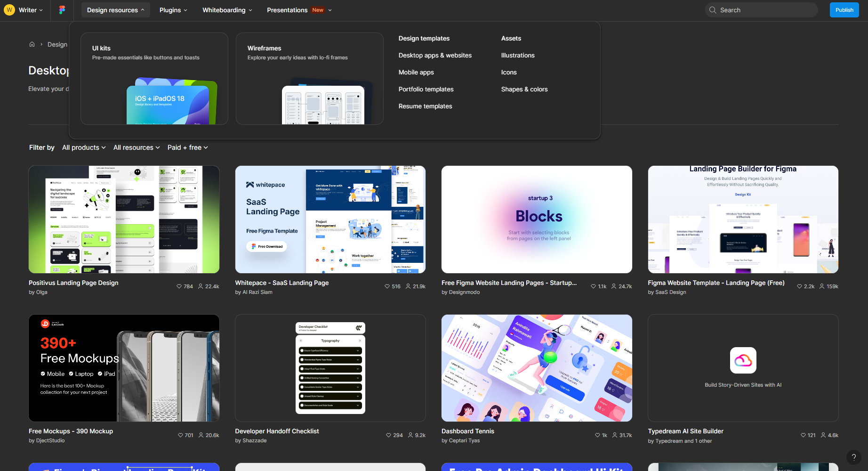Screen dimensions: 868x471
Task: Open the UI kits card
Action: tap(154, 79)
